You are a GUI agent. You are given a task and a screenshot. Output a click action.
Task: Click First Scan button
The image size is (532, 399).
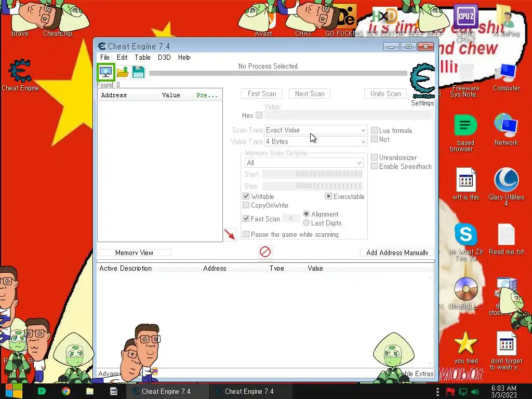tap(262, 94)
